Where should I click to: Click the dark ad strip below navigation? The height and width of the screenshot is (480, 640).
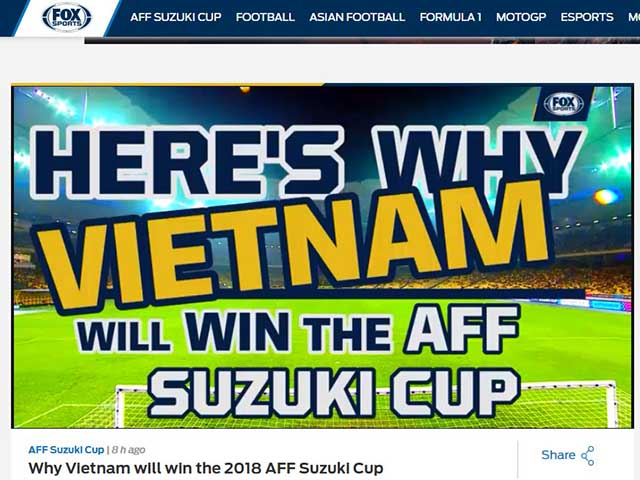point(362,40)
